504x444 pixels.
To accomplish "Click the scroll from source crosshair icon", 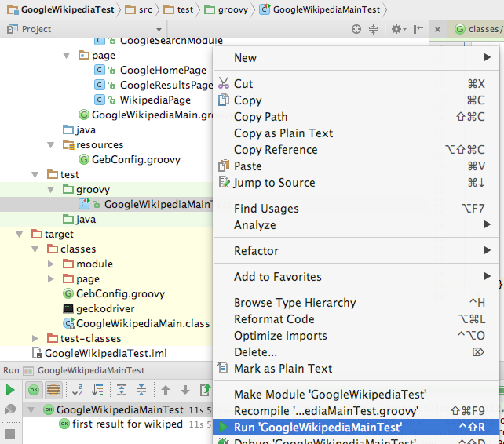I will coord(356,29).
